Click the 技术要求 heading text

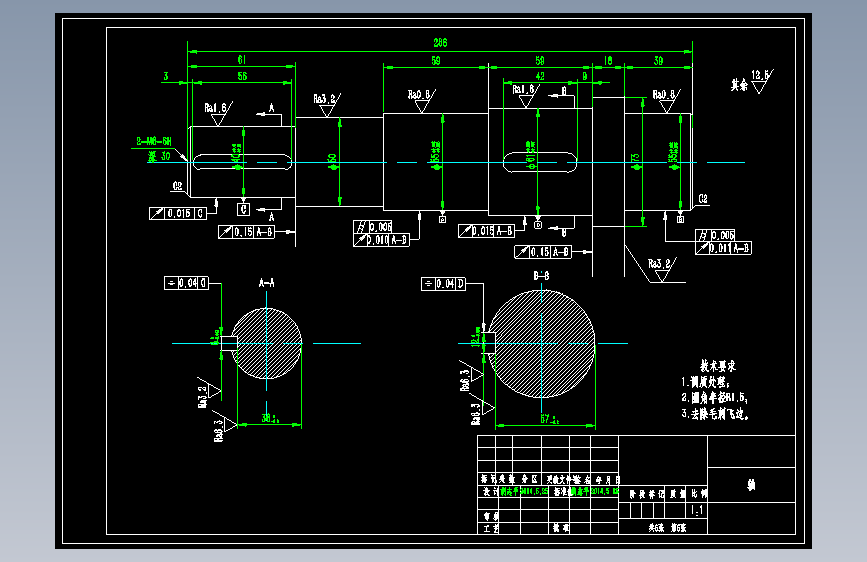tap(718, 366)
